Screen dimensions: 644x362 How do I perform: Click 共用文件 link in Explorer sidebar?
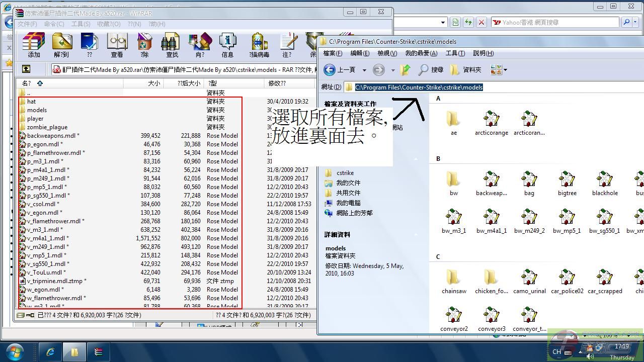pyautogui.click(x=348, y=193)
